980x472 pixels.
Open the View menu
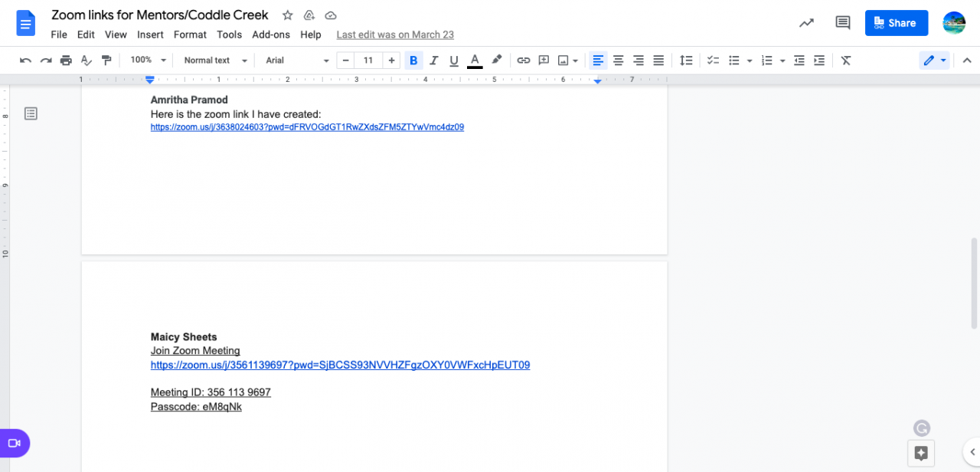(x=116, y=34)
